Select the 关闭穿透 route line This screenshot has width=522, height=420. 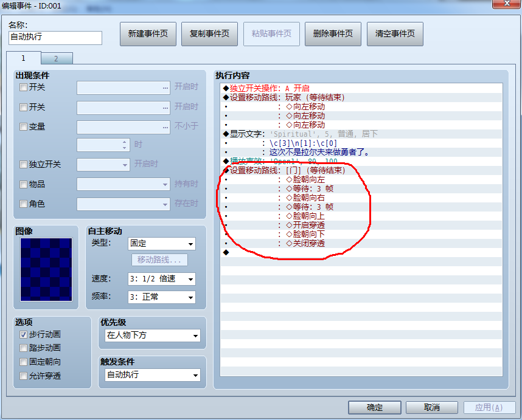(361, 243)
